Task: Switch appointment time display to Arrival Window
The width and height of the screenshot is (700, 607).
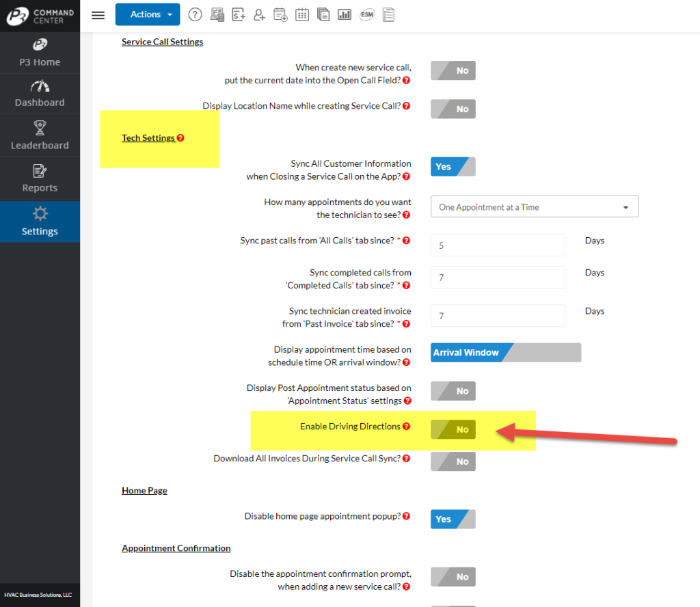Action: tap(505, 353)
